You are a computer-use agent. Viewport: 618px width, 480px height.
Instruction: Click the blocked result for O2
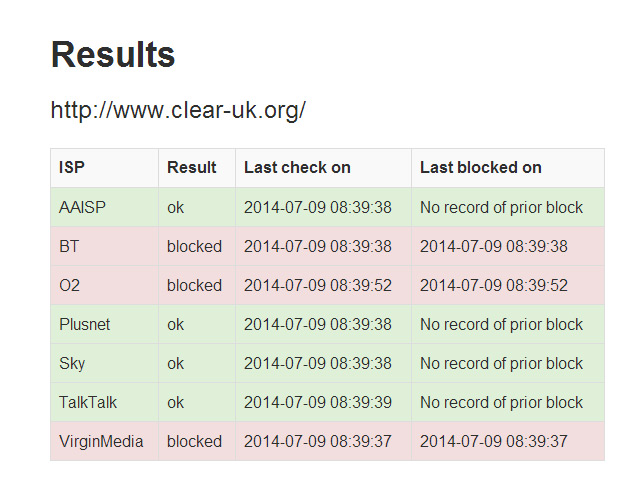coord(194,286)
